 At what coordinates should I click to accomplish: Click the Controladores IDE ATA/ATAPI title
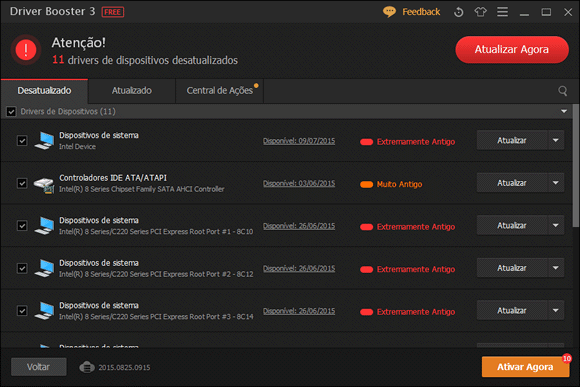click(x=113, y=178)
